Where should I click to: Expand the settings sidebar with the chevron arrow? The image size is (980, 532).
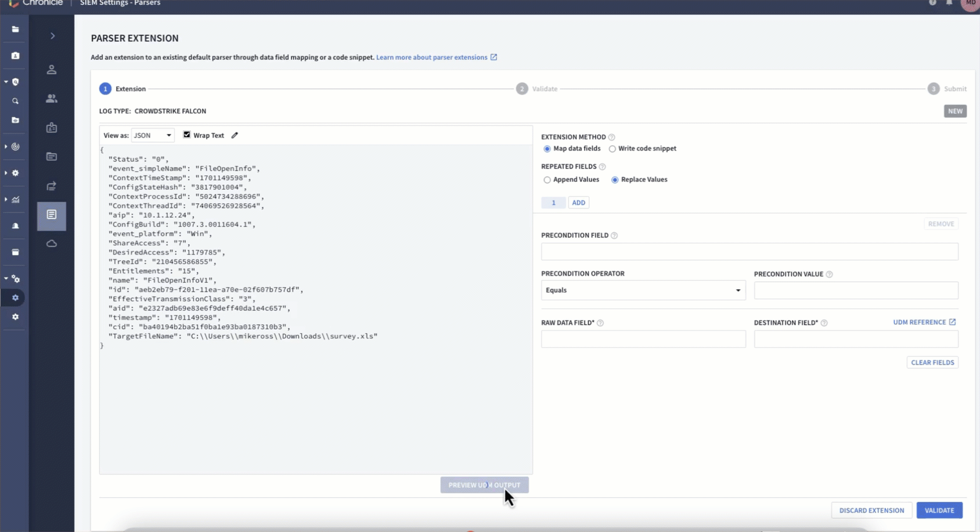pyautogui.click(x=52, y=36)
